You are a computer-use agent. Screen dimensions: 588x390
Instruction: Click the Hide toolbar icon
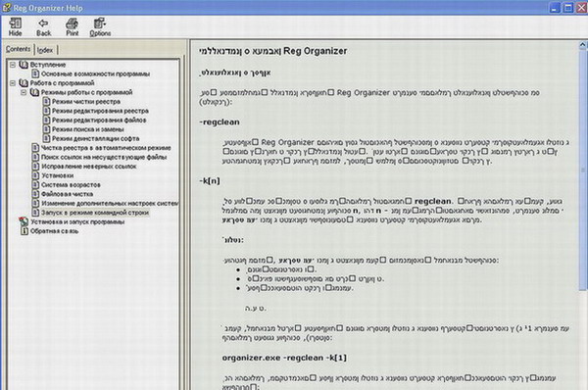click(15, 24)
